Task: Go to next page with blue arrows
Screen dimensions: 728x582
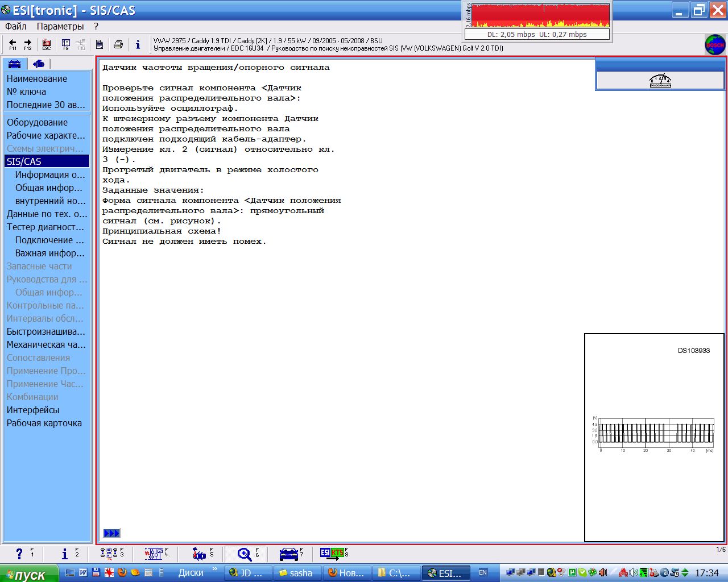Action: click(x=111, y=533)
